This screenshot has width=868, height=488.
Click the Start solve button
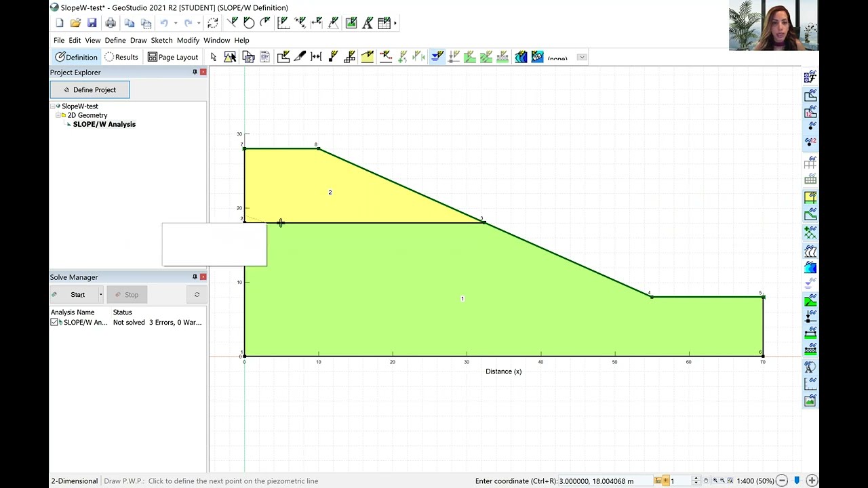click(x=73, y=295)
